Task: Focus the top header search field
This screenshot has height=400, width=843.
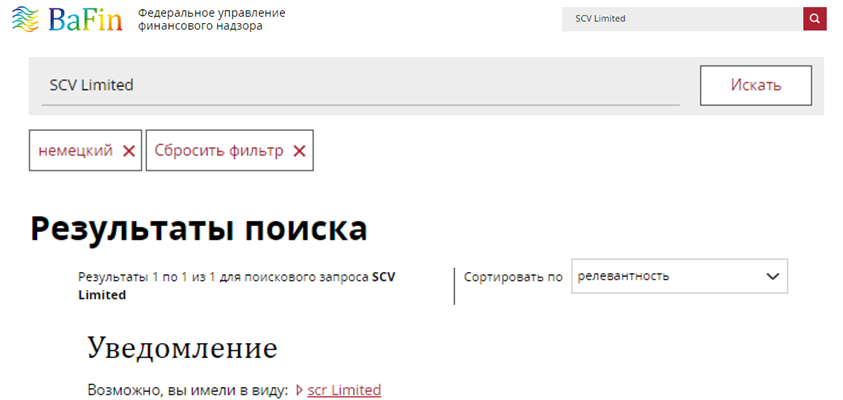Action: pyautogui.click(x=682, y=19)
